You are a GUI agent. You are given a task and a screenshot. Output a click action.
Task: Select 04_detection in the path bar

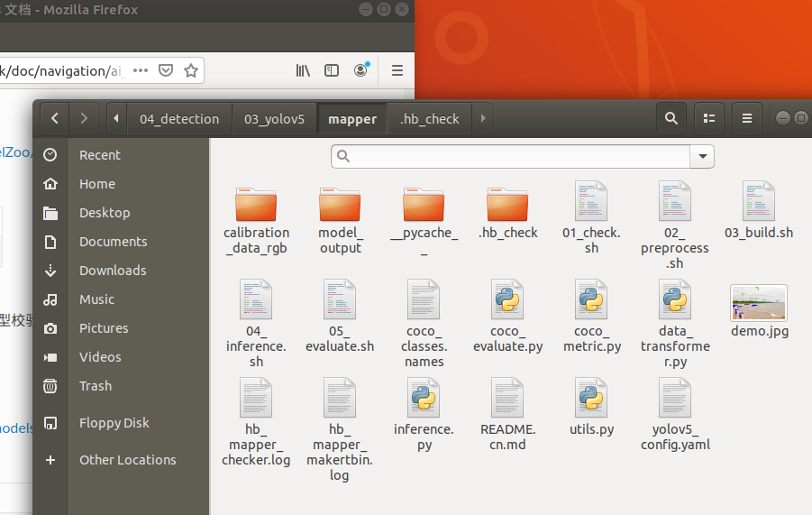[x=179, y=119]
